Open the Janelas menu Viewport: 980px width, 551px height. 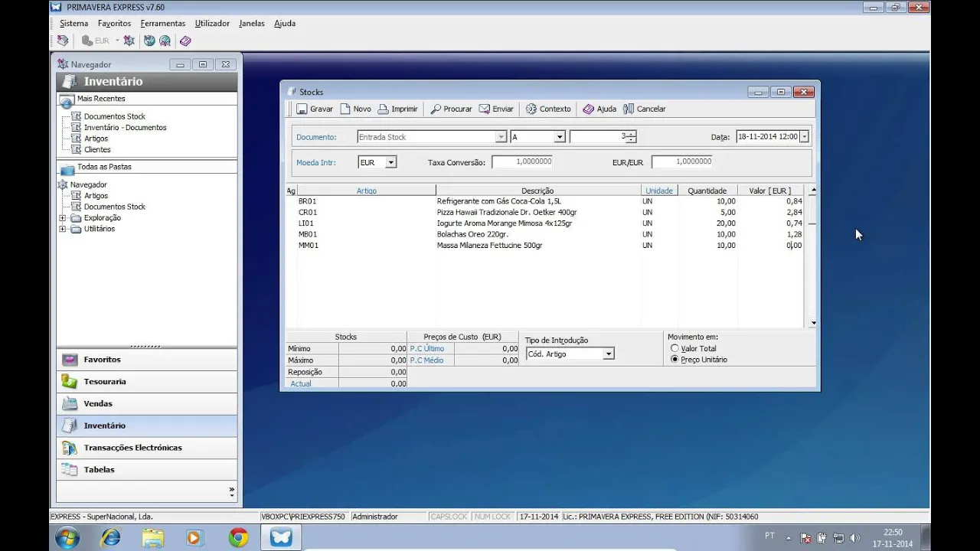[252, 24]
